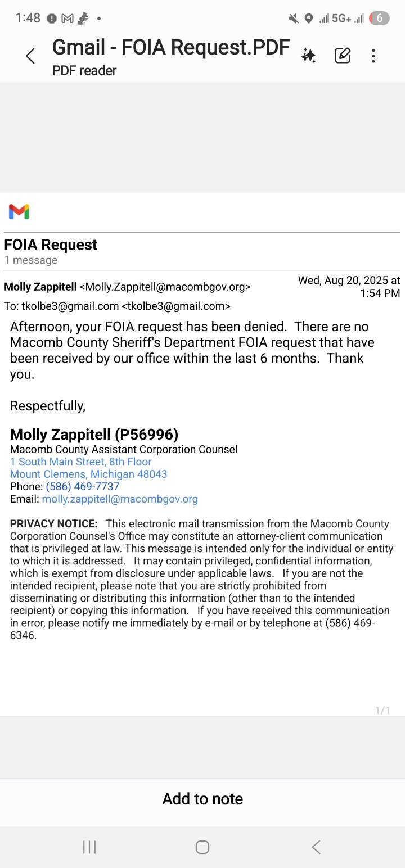The image size is (405, 868).
Task: Tap the edit pencil icon
Action: coord(343,55)
